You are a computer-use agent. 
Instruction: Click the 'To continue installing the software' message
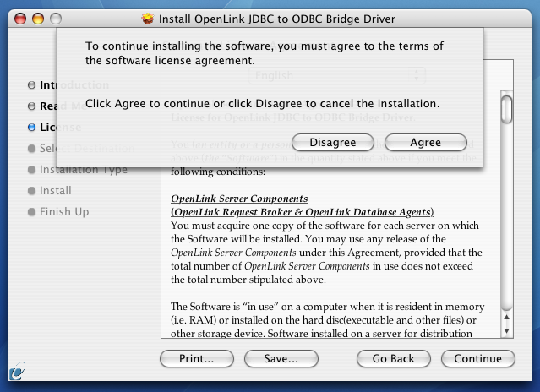click(x=265, y=53)
